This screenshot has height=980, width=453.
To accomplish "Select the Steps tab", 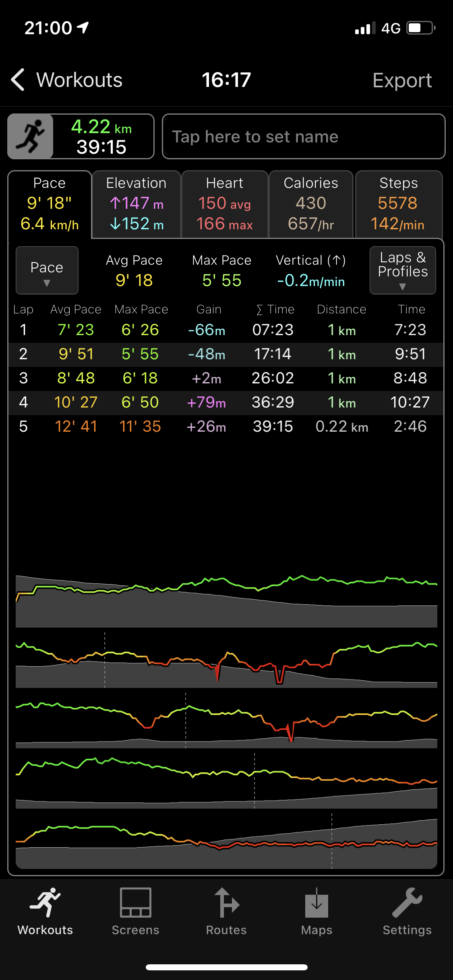I will (398, 204).
